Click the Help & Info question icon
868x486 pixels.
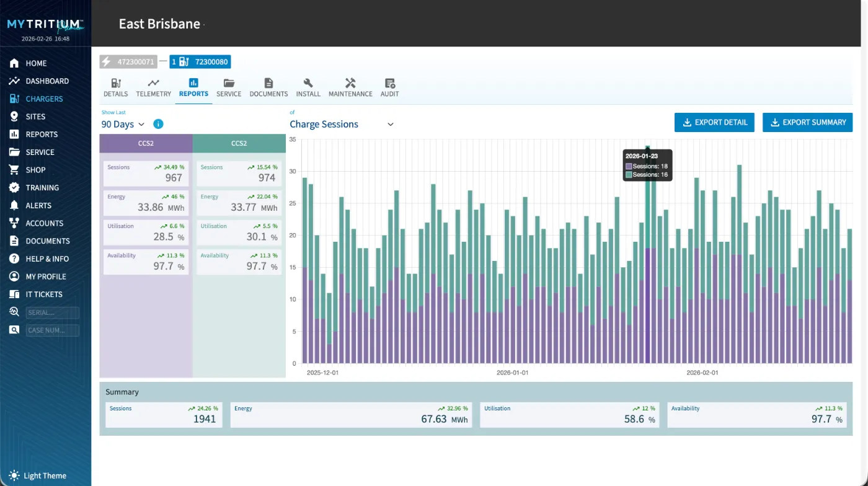click(x=14, y=258)
